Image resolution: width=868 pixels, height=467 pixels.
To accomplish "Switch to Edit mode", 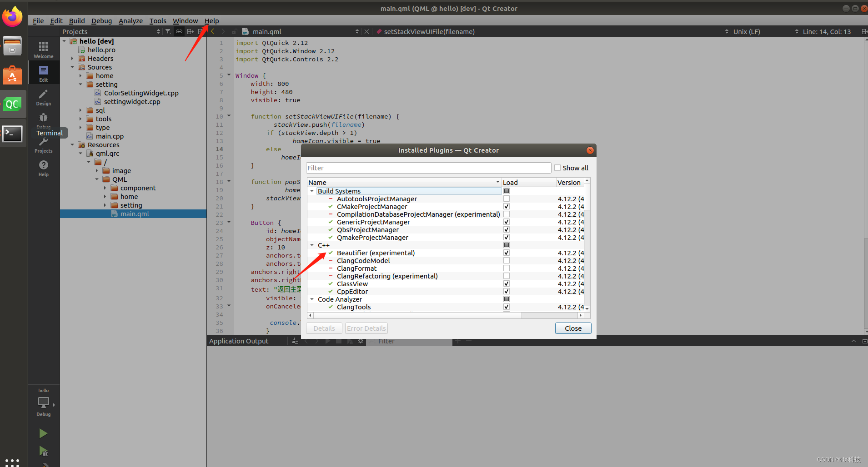I will point(43,73).
